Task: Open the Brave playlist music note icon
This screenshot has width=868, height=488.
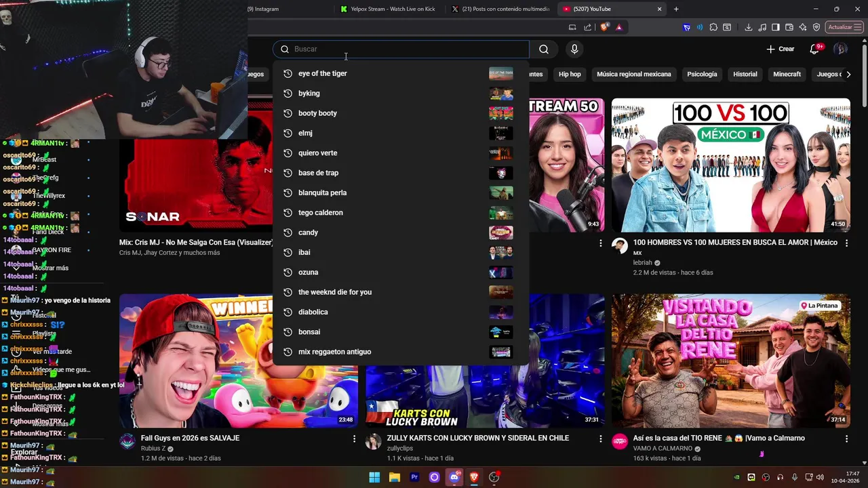Action: [x=762, y=27]
